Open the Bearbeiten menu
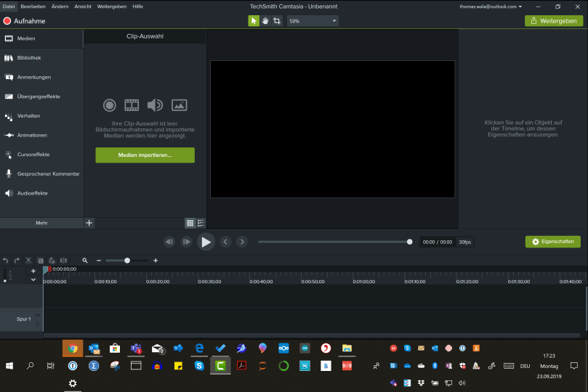Viewport: 588px width, 392px height. [33, 7]
